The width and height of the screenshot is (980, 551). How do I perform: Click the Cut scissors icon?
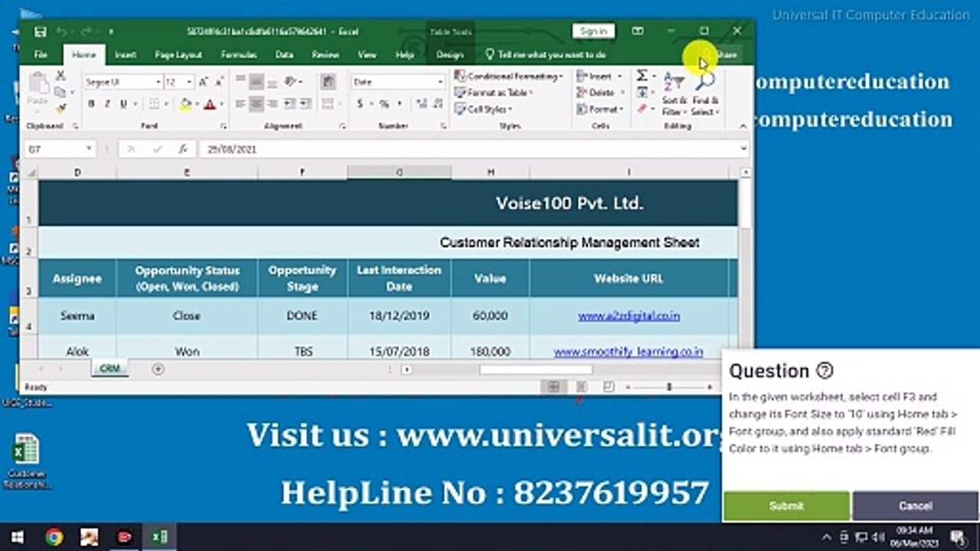(60, 77)
